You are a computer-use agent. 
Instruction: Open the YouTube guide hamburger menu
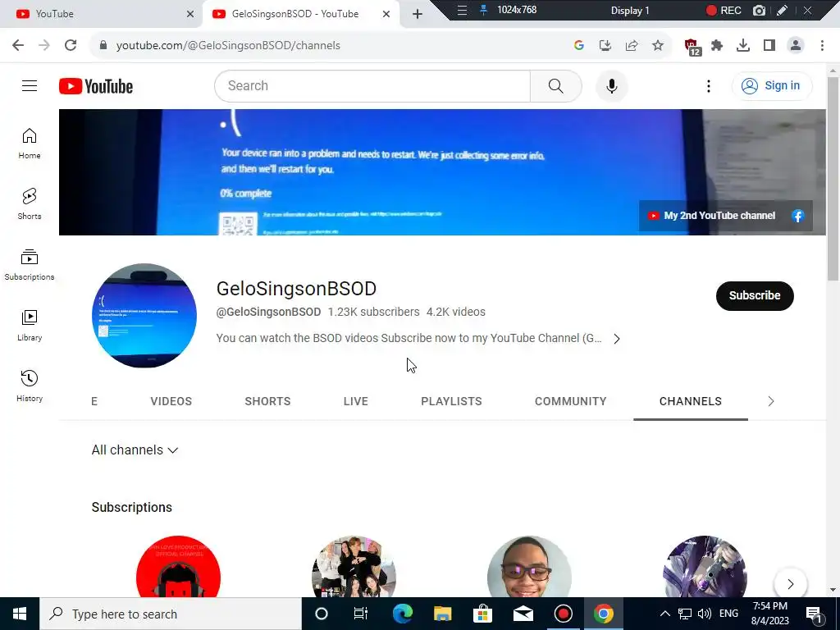pyautogui.click(x=30, y=85)
